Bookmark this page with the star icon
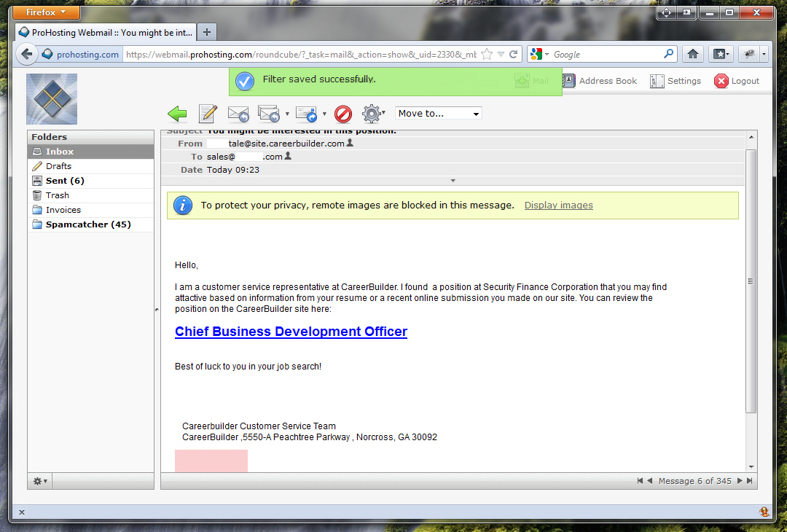The width and height of the screenshot is (787, 532). [x=486, y=54]
